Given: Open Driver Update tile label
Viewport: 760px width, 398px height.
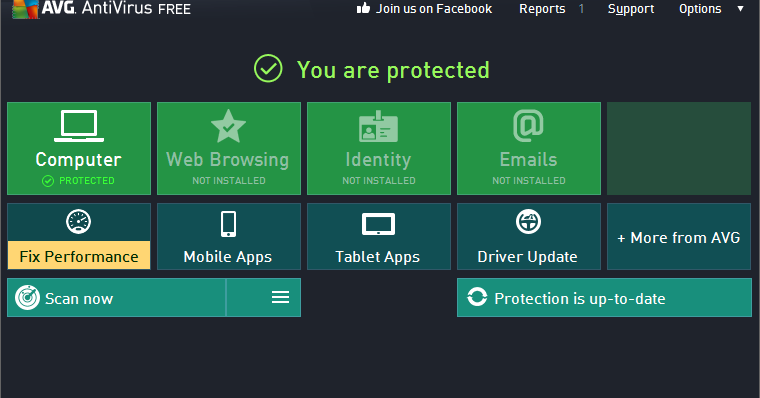Looking at the screenshot, I should [527, 257].
